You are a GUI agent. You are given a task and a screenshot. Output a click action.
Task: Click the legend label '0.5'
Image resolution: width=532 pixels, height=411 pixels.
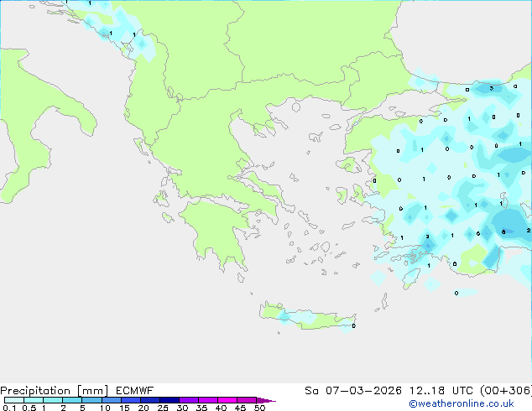coord(29,408)
